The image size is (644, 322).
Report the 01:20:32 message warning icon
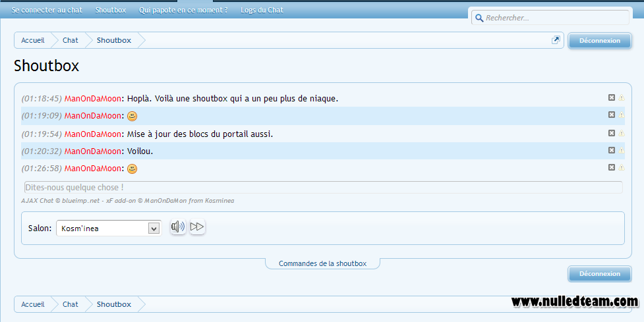(622, 151)
